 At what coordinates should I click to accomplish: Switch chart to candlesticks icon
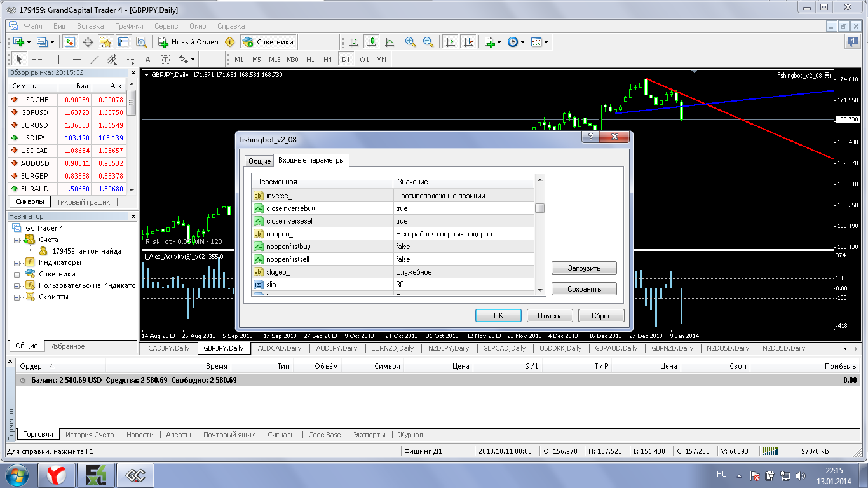372,42
